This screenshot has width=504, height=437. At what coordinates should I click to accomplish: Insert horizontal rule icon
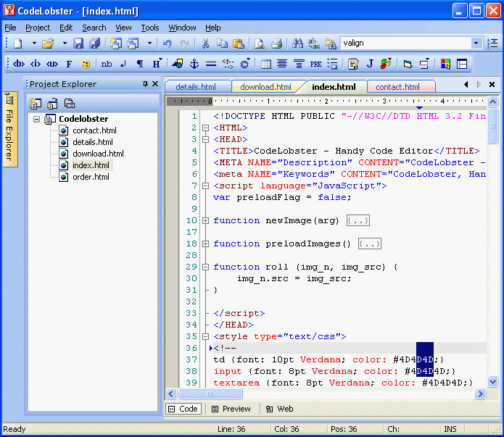[x=211, y=64]
